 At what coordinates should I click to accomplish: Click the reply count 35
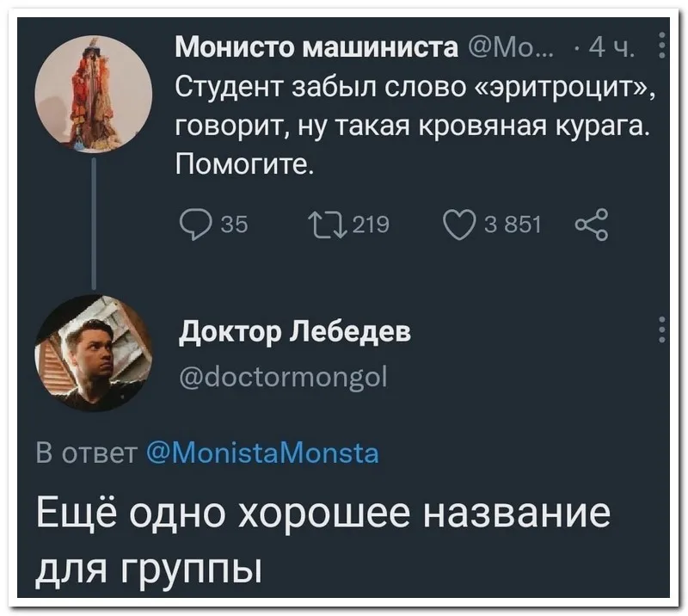234,225
